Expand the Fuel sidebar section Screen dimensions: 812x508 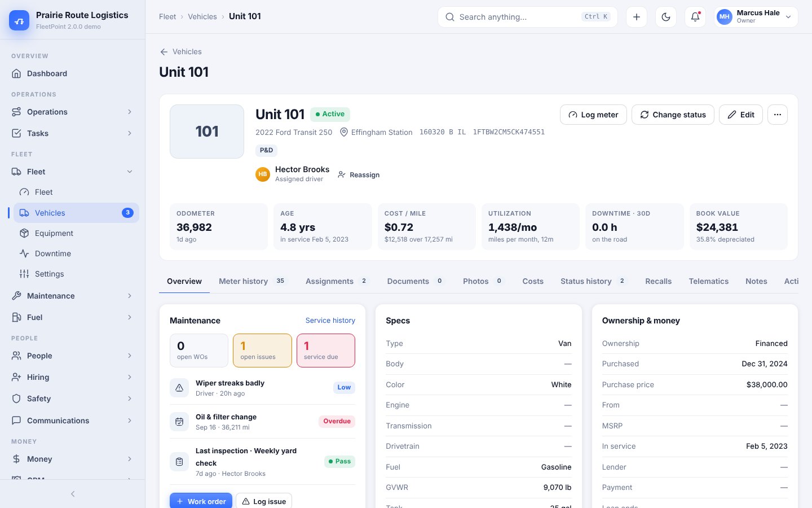(x=72, y=317)
